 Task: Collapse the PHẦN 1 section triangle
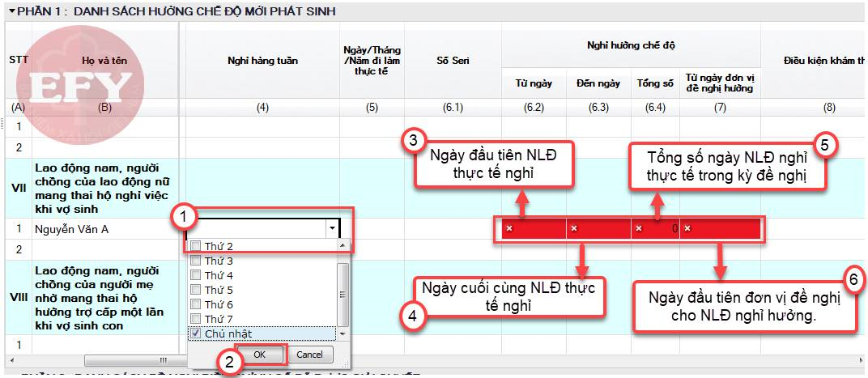(11, 11)
